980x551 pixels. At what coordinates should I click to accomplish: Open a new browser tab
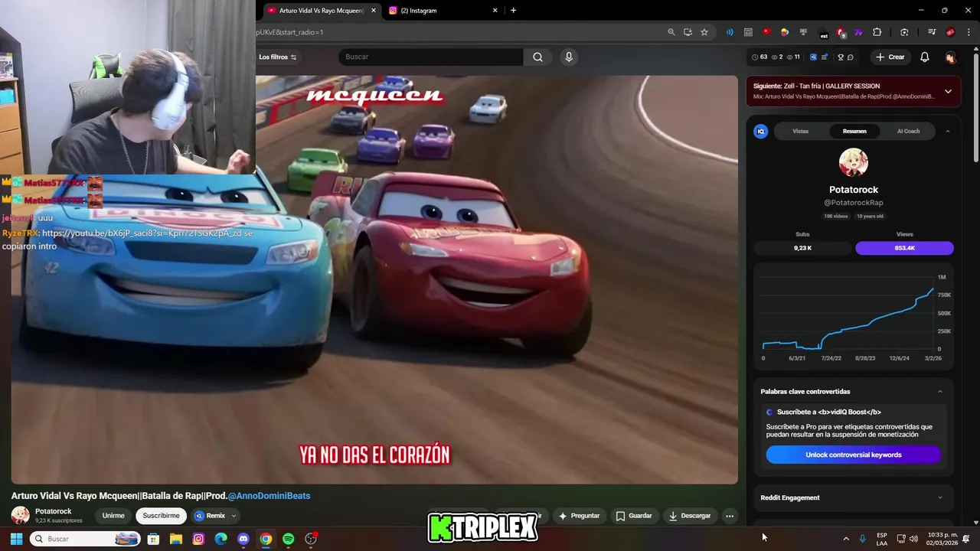pyautogui.click(x=513, y=11)
